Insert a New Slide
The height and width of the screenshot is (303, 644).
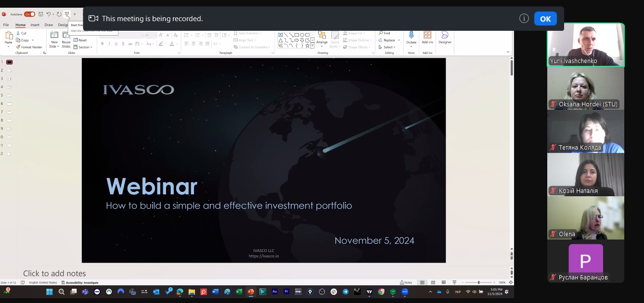click(54, 39)
